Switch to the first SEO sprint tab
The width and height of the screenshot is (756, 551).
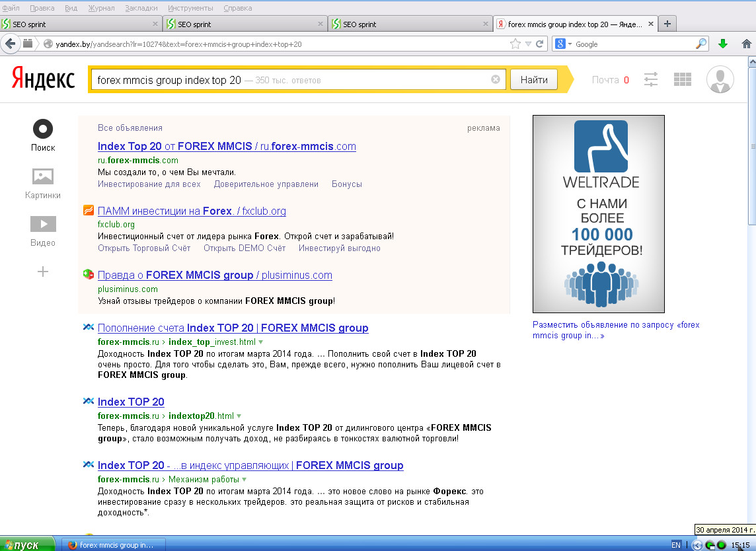tap(81, 24)
